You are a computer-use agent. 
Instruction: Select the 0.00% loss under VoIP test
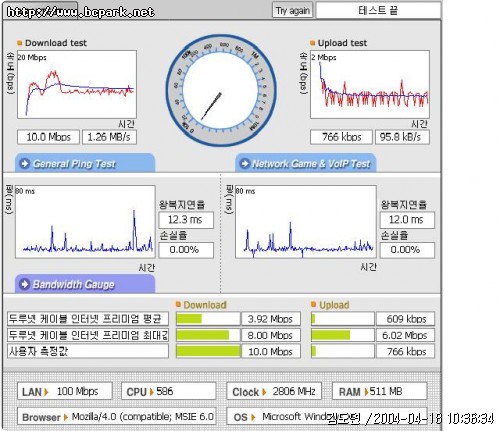407,250
